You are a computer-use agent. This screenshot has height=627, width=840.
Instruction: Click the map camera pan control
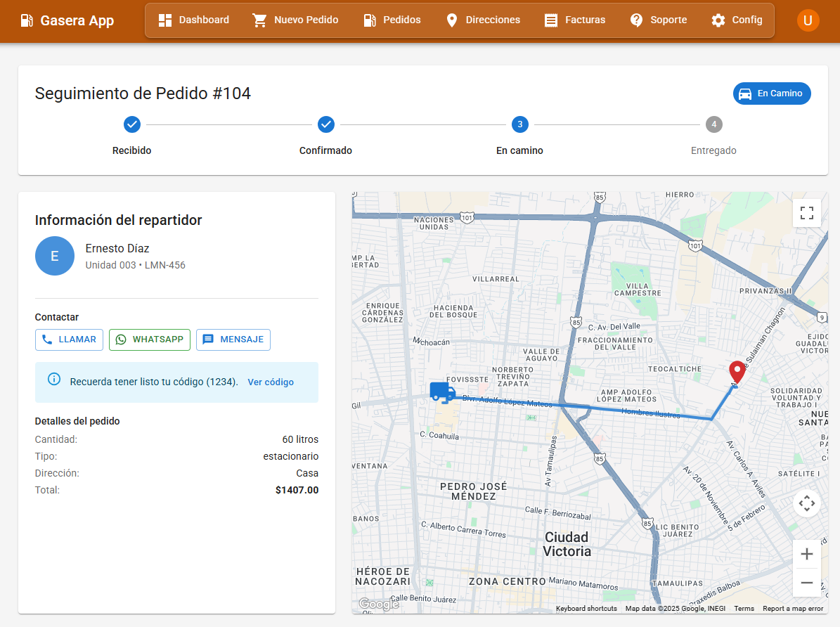coord(807,504)
